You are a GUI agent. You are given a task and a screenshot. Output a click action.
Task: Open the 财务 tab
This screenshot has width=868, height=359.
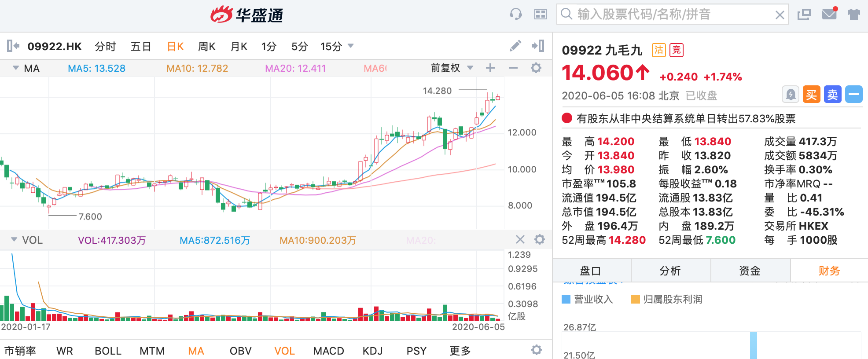pyautogui.click(x=829, y=271)
